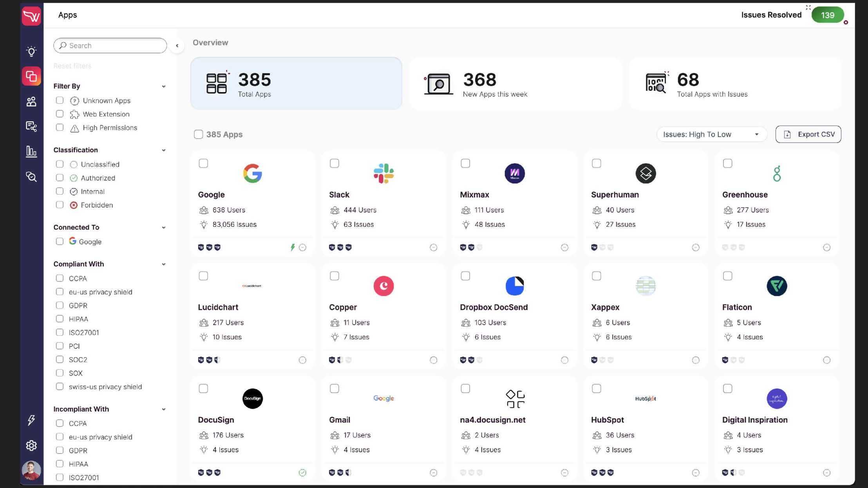Click the classification status circle on Slack card

click(433, 247)
